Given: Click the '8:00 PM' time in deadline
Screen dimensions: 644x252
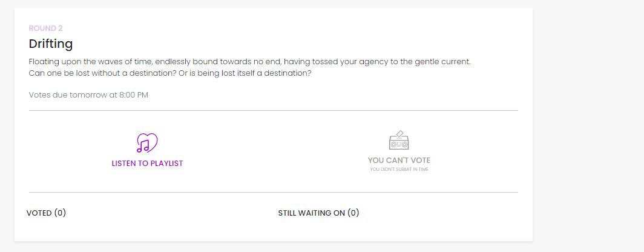Looking at the screenshot, I should tap(134, 95).
